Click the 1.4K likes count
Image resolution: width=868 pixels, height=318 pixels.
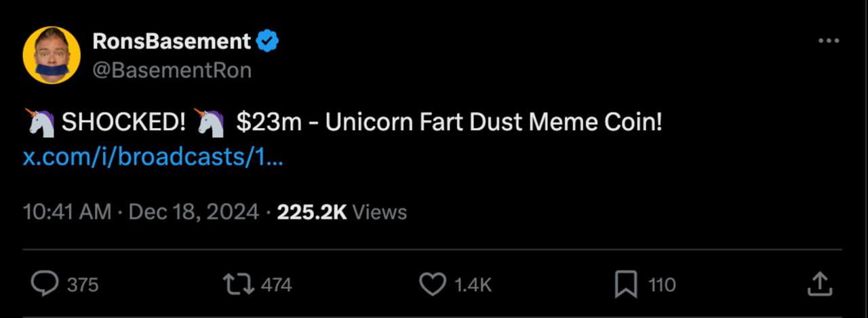[472, 285]
